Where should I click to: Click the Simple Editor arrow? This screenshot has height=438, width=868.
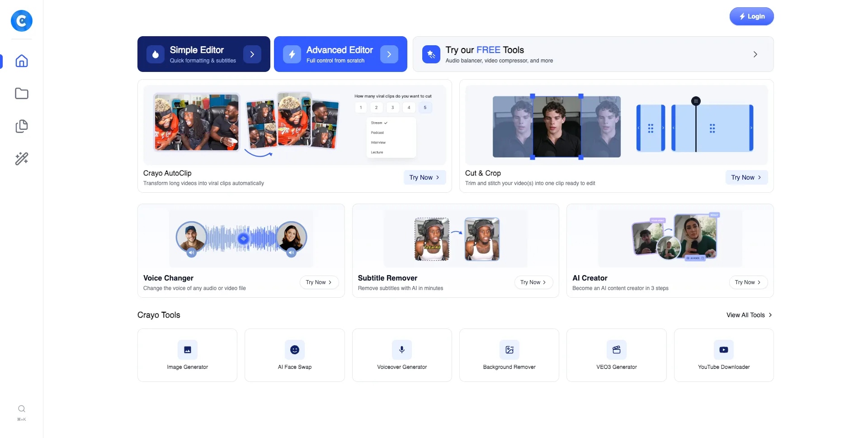click(x=252, y=54)
